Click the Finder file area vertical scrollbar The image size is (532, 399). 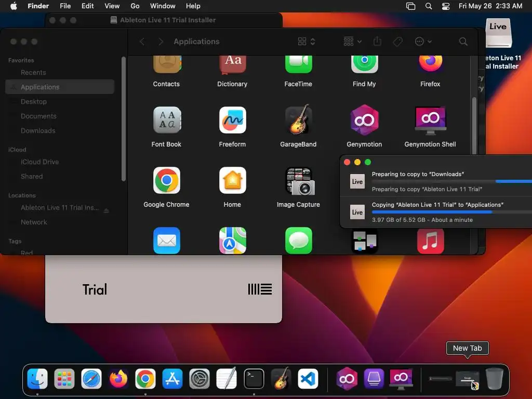pos(474,126)
